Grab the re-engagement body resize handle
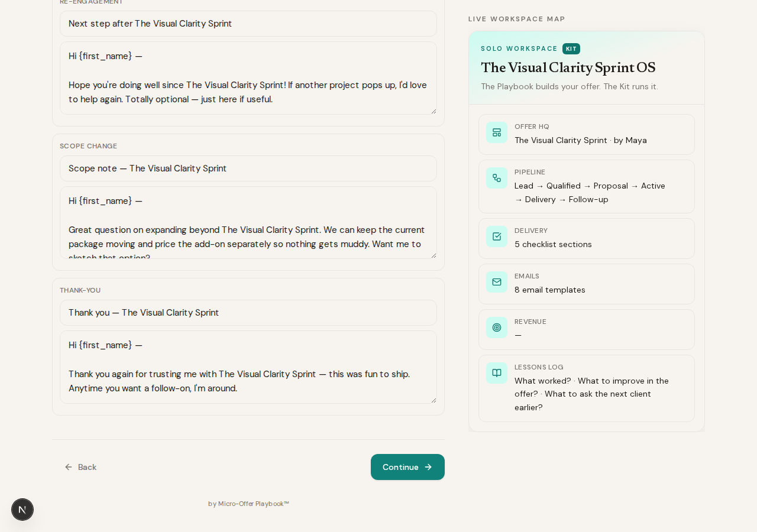Viewport: 757px width, 532px height. point(433,111)
